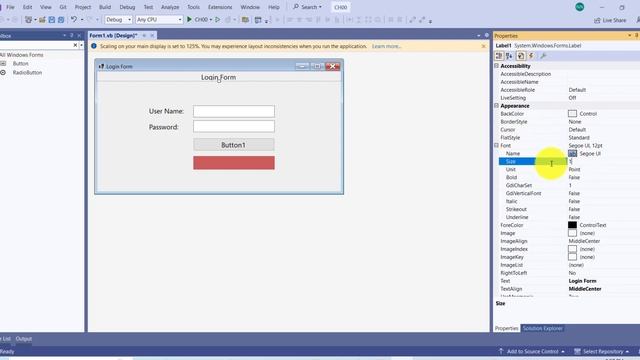Click the ForeColor black swatch
The width and height of the screenshot is (640, 360).
click(572, 225)
